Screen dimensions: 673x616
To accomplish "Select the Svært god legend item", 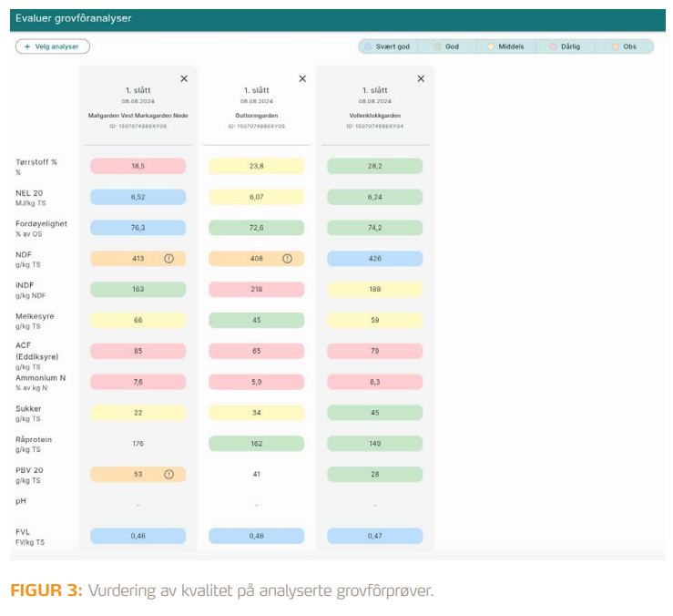I will 388,46.
